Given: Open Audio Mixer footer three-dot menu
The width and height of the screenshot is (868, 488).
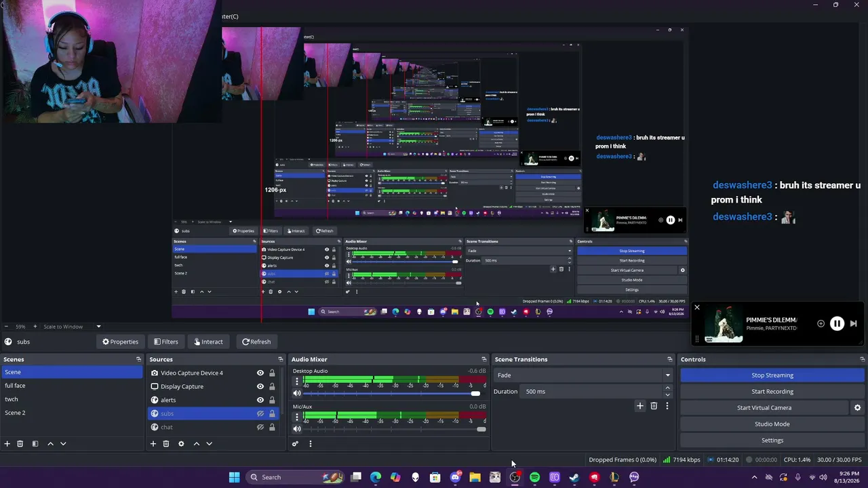Looking at the screenshot, I should 311,444.
